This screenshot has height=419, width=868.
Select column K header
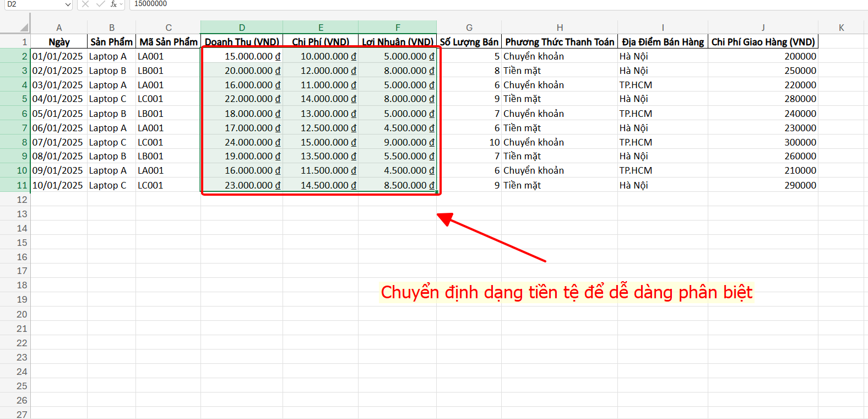click(841, 28)
